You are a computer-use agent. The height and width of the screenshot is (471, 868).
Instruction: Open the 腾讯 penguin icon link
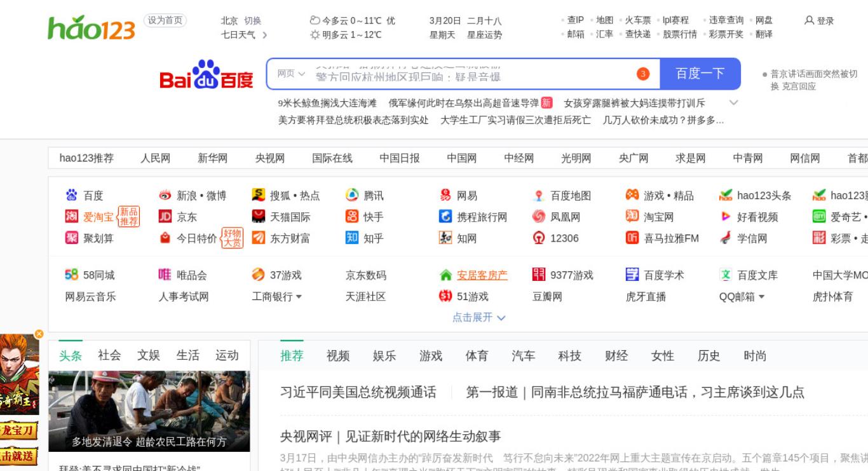coord(352,195)
